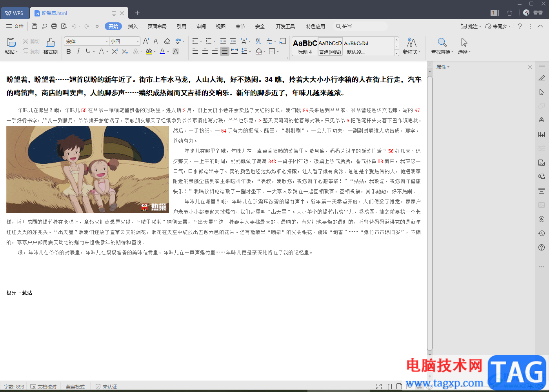
Task: Apply paragraph shading fill bucket
Action: 258,51
